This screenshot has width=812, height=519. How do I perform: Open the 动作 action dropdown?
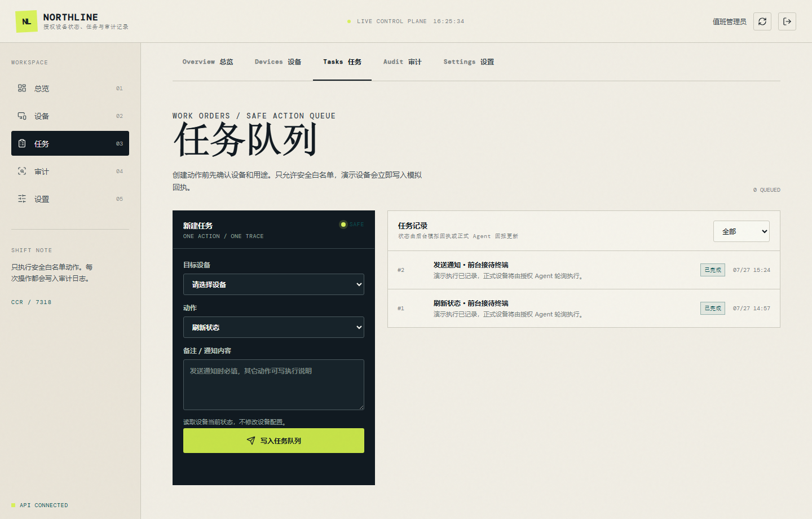[273, 327]
